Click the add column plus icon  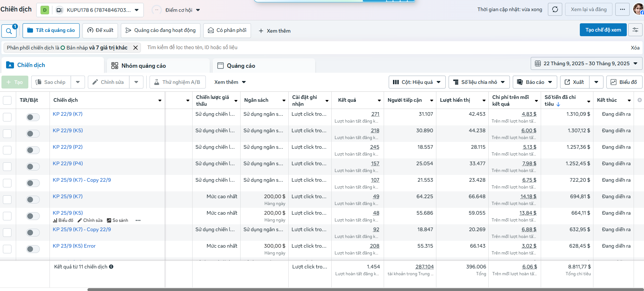click(x=639, y=100)
